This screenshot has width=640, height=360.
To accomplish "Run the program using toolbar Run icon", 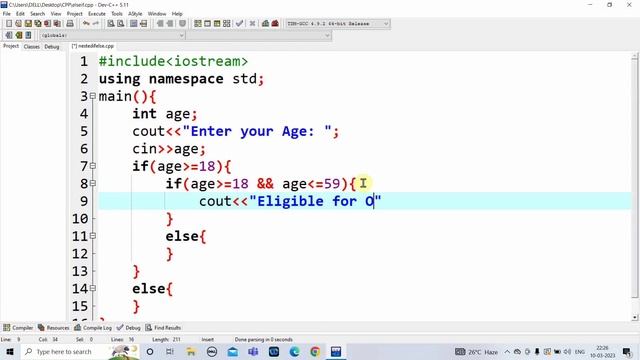I will pos(207,24).
